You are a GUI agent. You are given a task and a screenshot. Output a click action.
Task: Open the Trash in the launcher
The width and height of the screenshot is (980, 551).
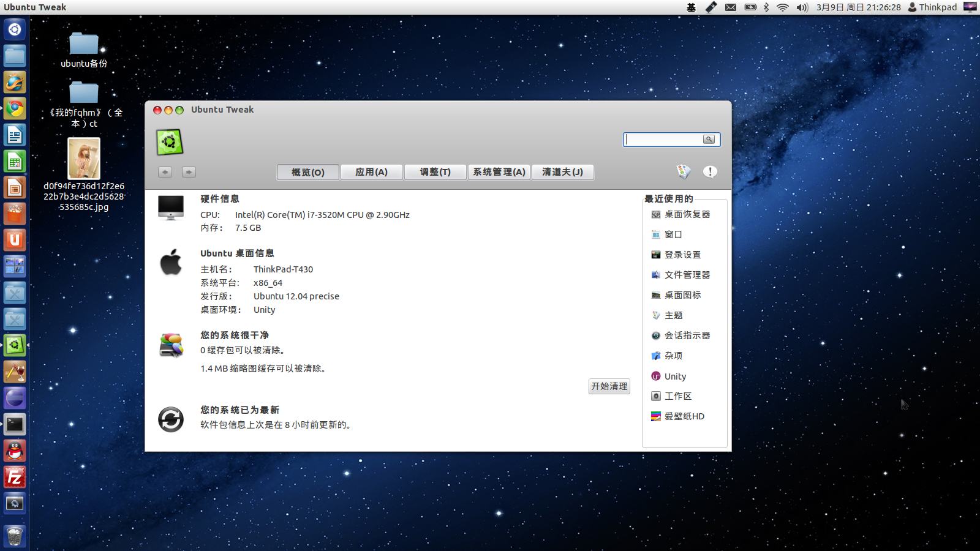(x=15, y=536)
